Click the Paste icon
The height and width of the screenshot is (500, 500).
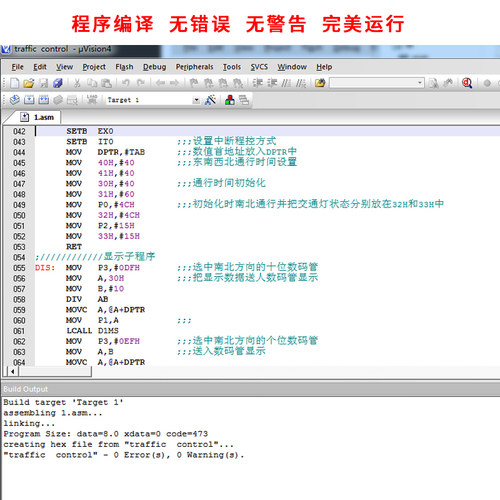pyautogui.click(x=106, y=83)
